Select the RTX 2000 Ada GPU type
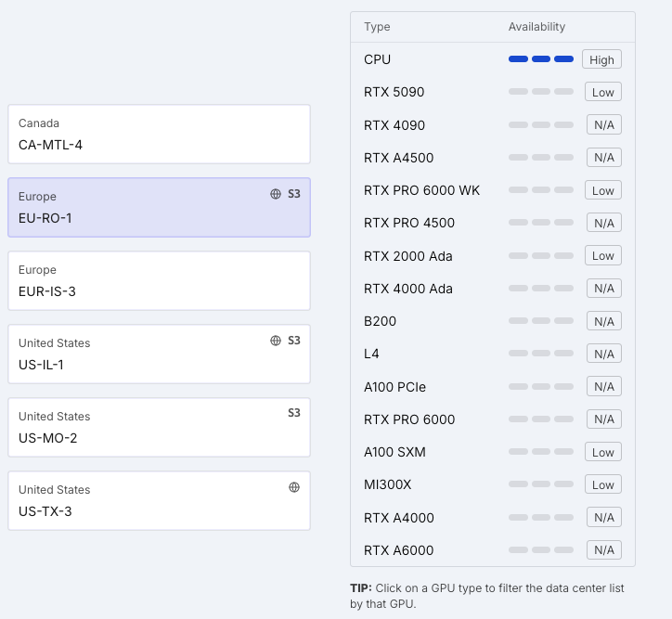 [407, 256]
